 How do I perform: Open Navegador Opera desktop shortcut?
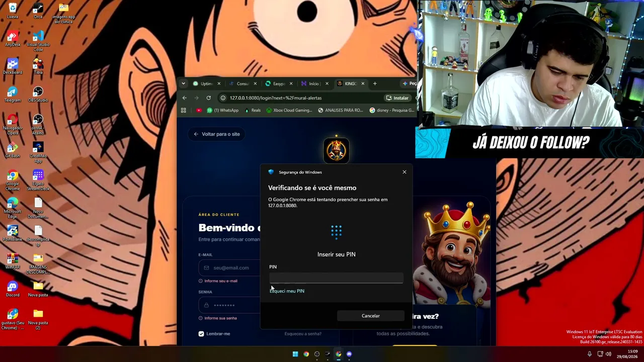pos(13,125)
